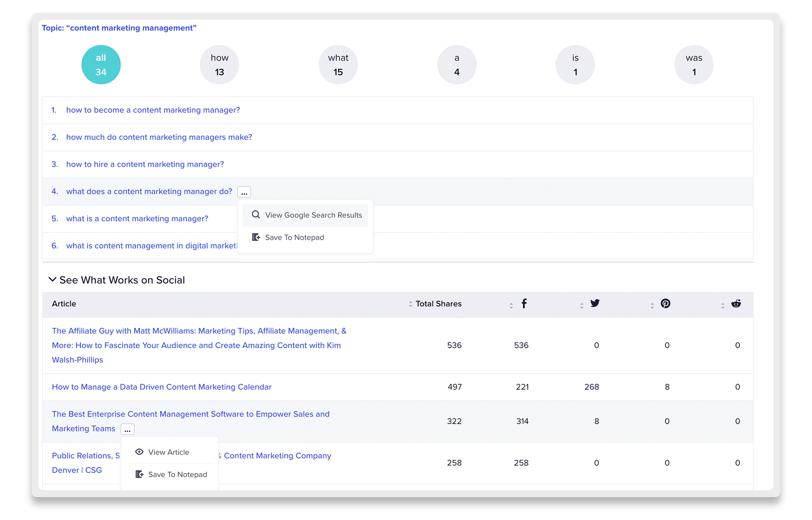Collapse the See What Works on Social section
Image resolution: width=812 pixels, height=520 pixels.
[x=52, y=280]
